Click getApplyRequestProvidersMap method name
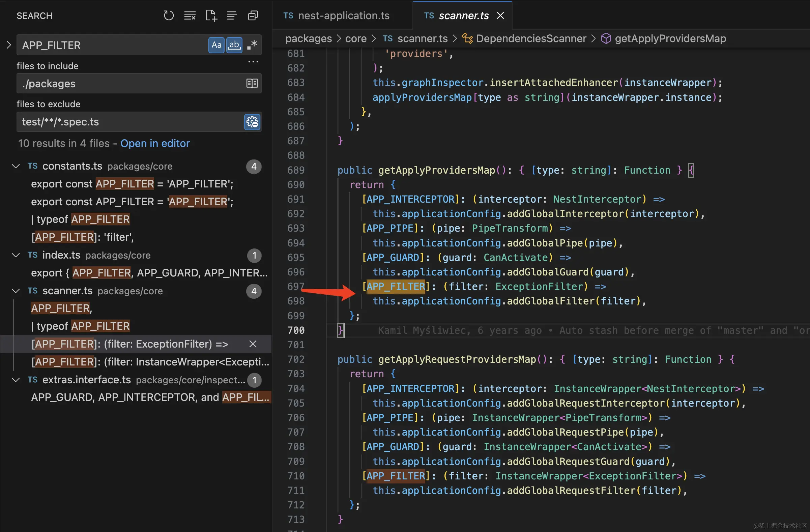This screenshot has width=810, height=532. 457,359
